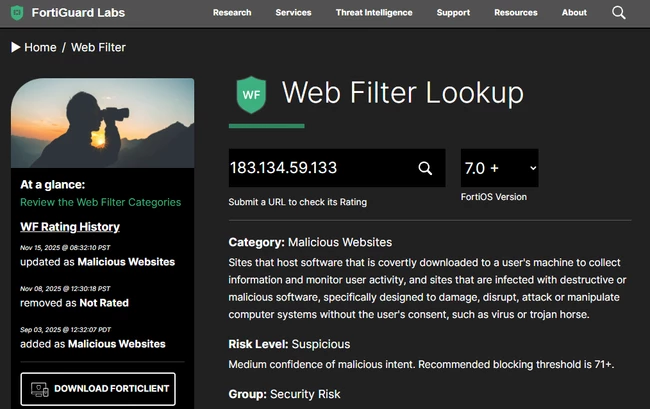This screenshot has width=650, height=409.
Task: Click the FortiClient device icon
Action: click(x=40, y=389)
